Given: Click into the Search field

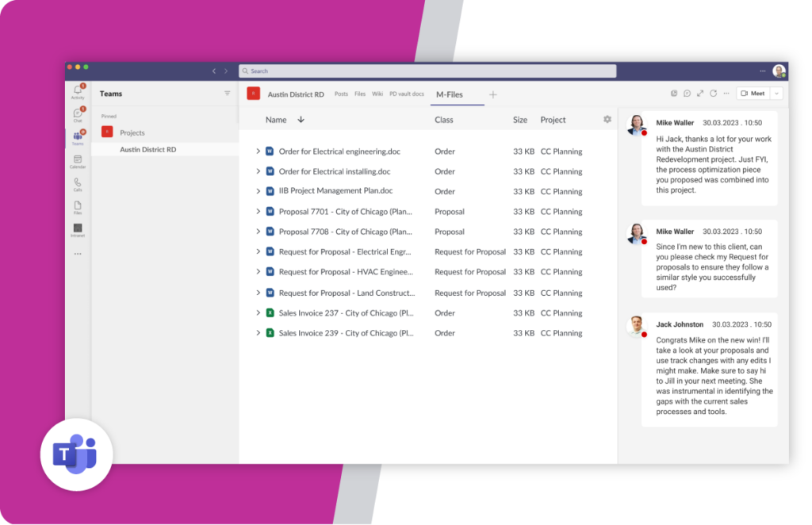Looking at the screenshot, I should coord(427,71).
